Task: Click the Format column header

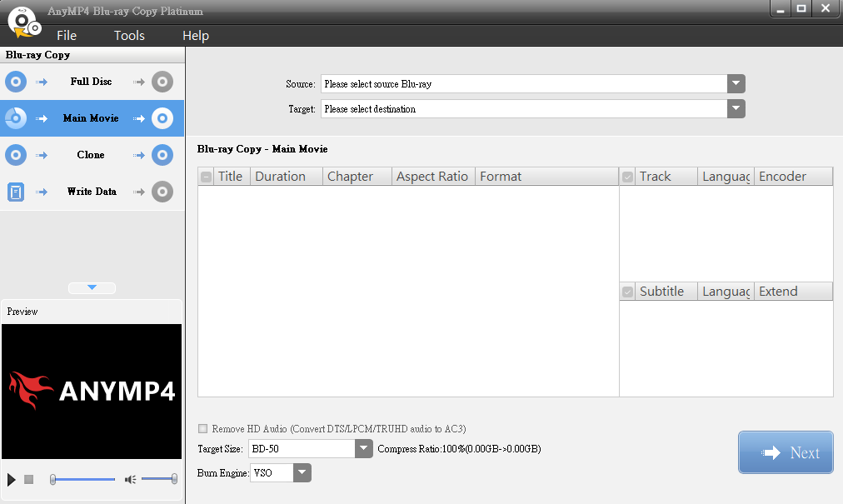Action: 546,177
